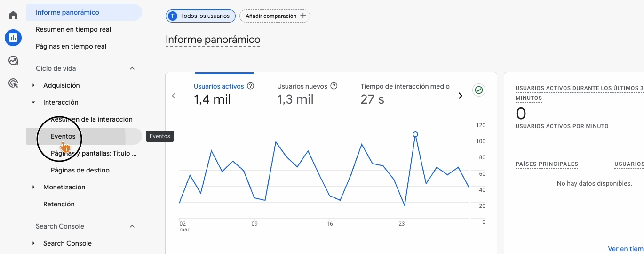Click the green check data-quality icon
This screenshot has width=644, height=254.
point(479,90)
